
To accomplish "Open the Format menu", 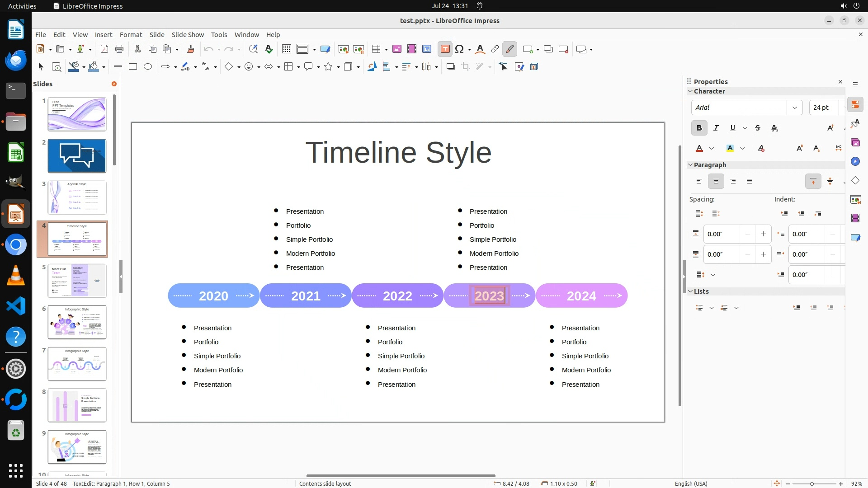I will pos(131,35).
